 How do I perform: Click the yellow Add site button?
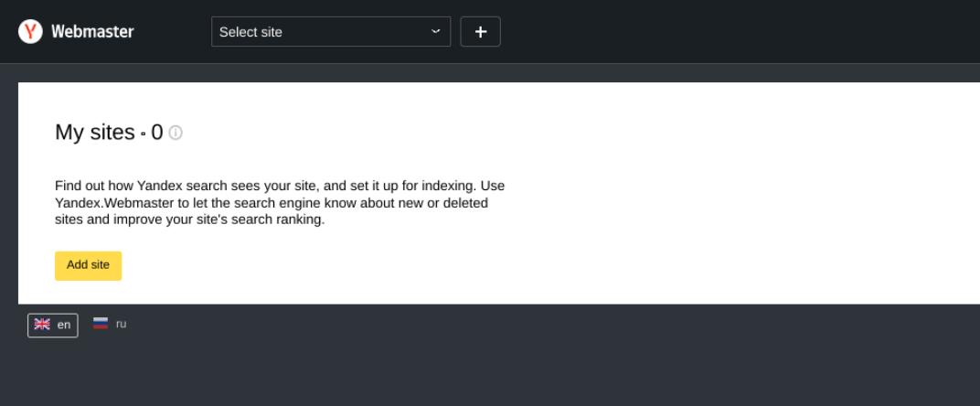(88, 266)
